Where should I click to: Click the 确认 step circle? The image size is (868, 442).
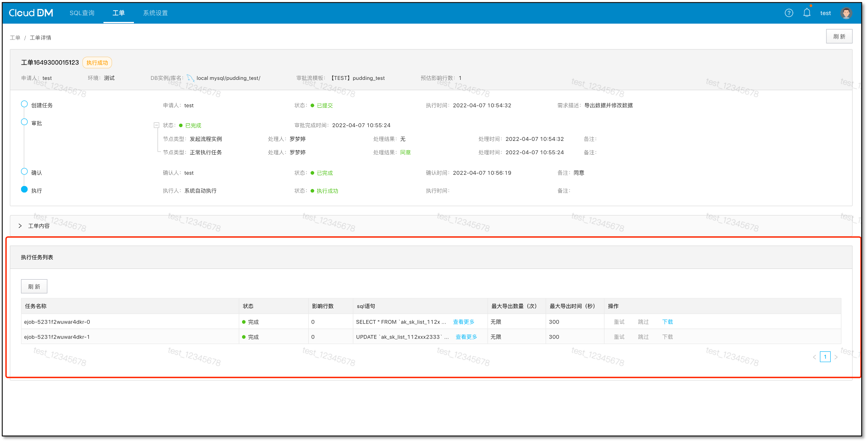pyautogui.click(x=24, y=171)
